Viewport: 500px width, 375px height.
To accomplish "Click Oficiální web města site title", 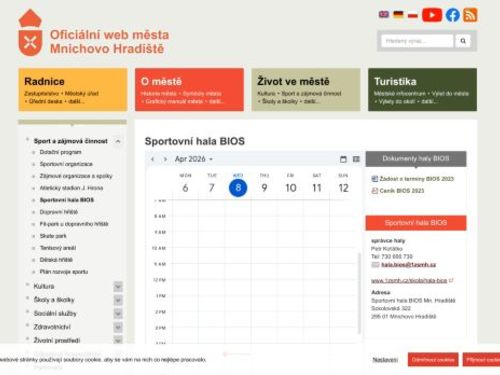I will click(x=109, y=42).
